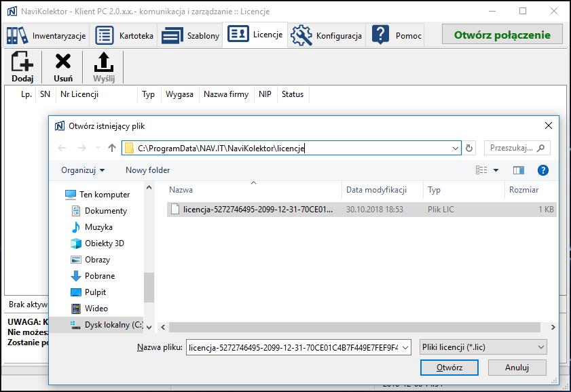The height and width of the screenshot is (392, 571).
Task: Navigate up one folder level
Action: click(112, 148)
